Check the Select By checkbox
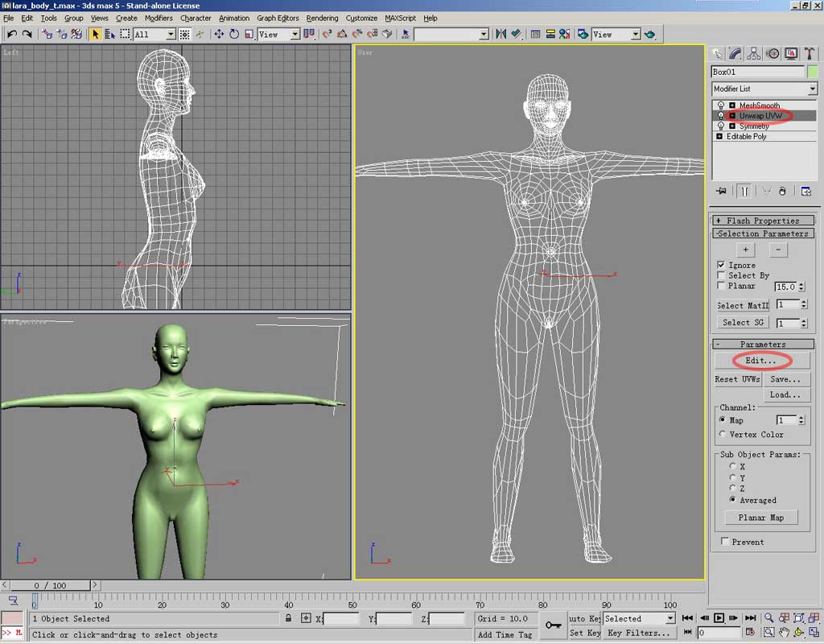This screenshot has width=824, height=644. 721,275
